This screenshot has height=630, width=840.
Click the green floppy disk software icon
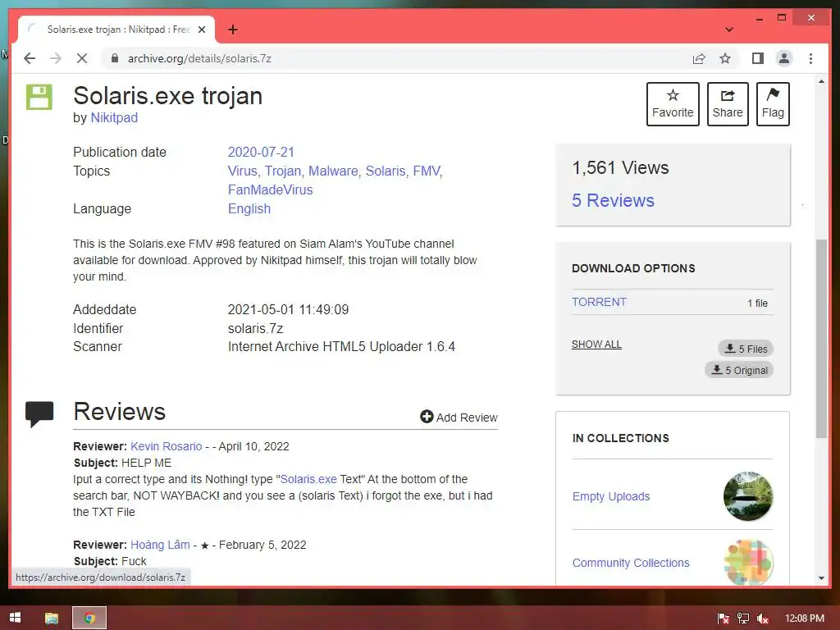click(x=39, y=97)
